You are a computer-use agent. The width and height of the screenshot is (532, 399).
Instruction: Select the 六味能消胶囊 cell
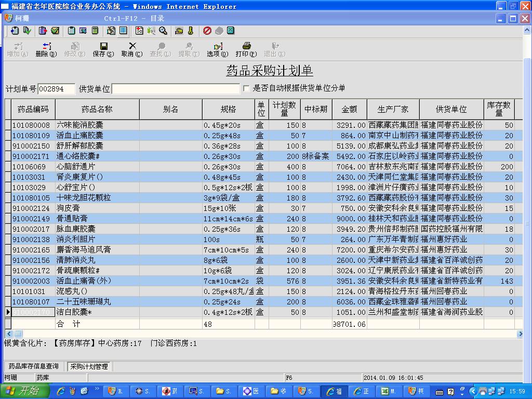point(97,125)
